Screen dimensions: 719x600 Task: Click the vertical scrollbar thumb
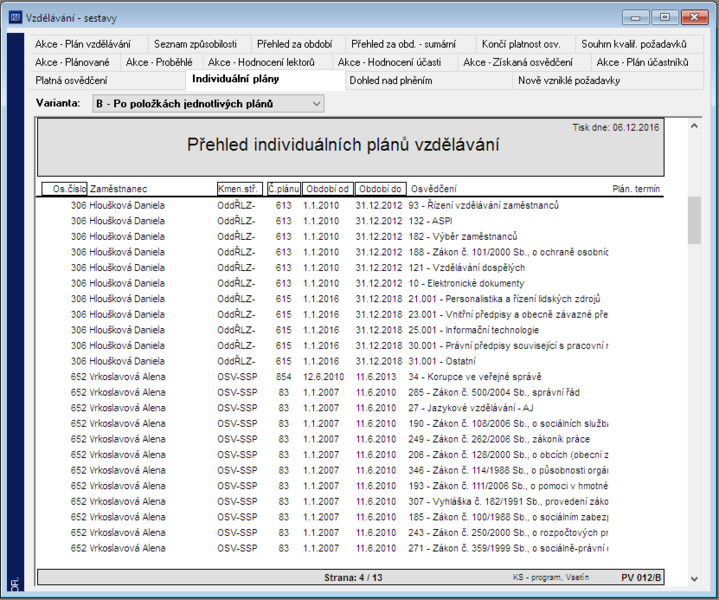pos(694,220)
